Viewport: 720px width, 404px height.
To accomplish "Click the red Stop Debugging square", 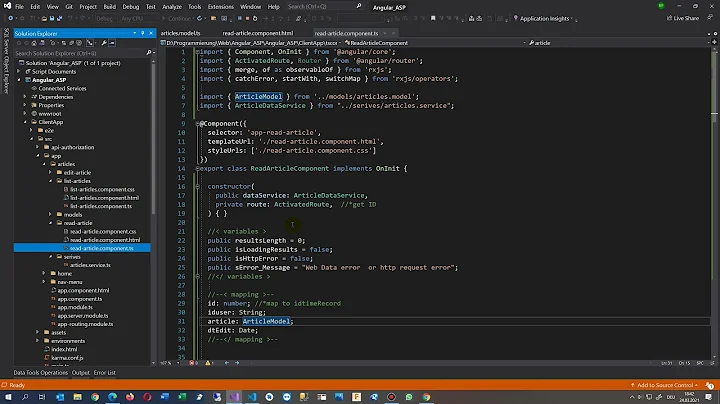I will click(x=247, y=18).
